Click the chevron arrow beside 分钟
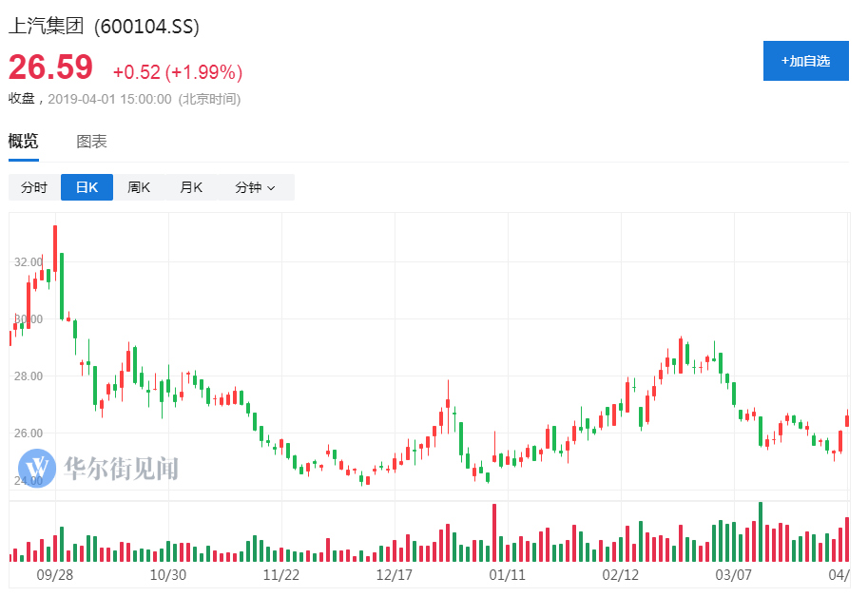The image size is (868, 597). click(x=271, y=188)
